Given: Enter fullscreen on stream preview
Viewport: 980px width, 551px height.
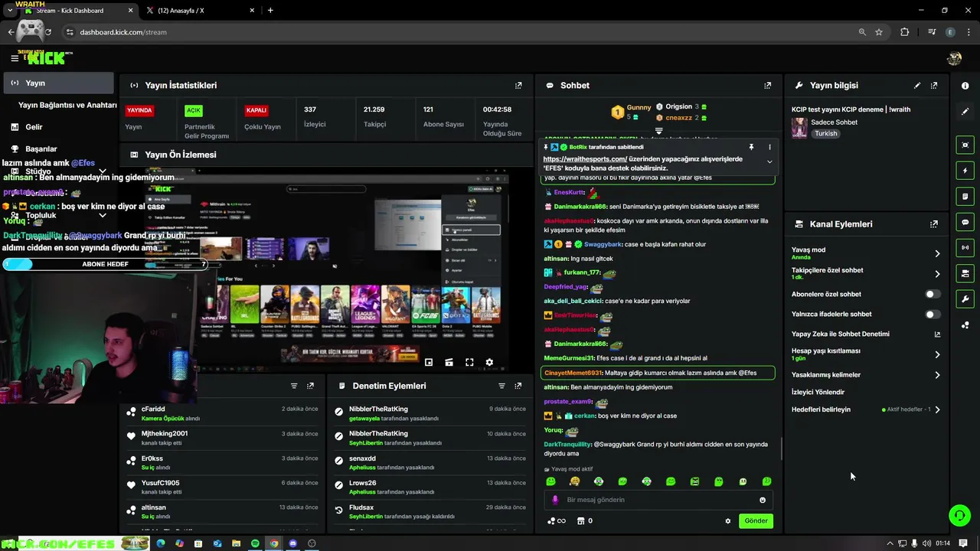Looking at the screenshot, I should click(469, 362).
